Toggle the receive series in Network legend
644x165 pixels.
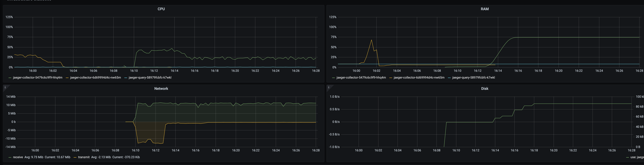(x=18, y=157)
